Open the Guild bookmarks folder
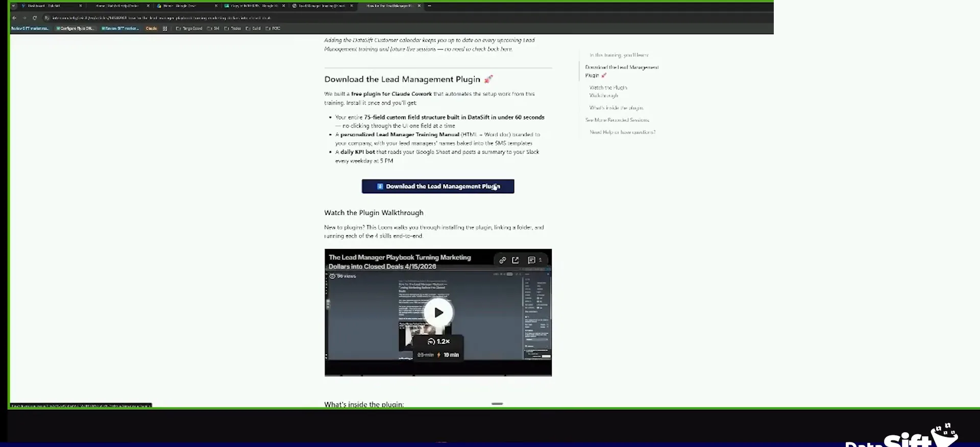This screenshot has width=980, height=447. [253, 29]
